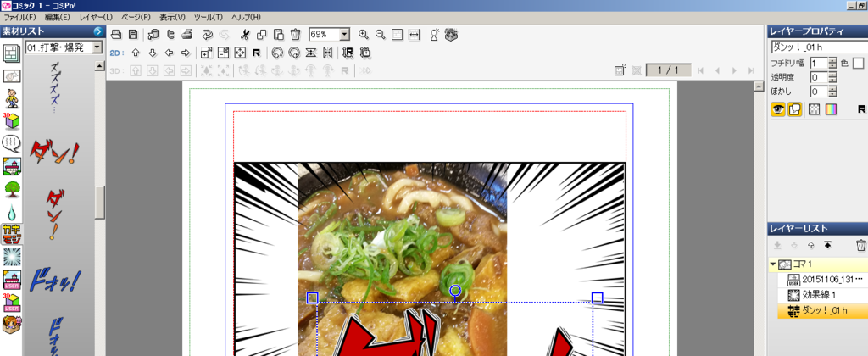Undo the last action with the arrow icon
Viewport: 868px width, 356px height.
[208, 34]
